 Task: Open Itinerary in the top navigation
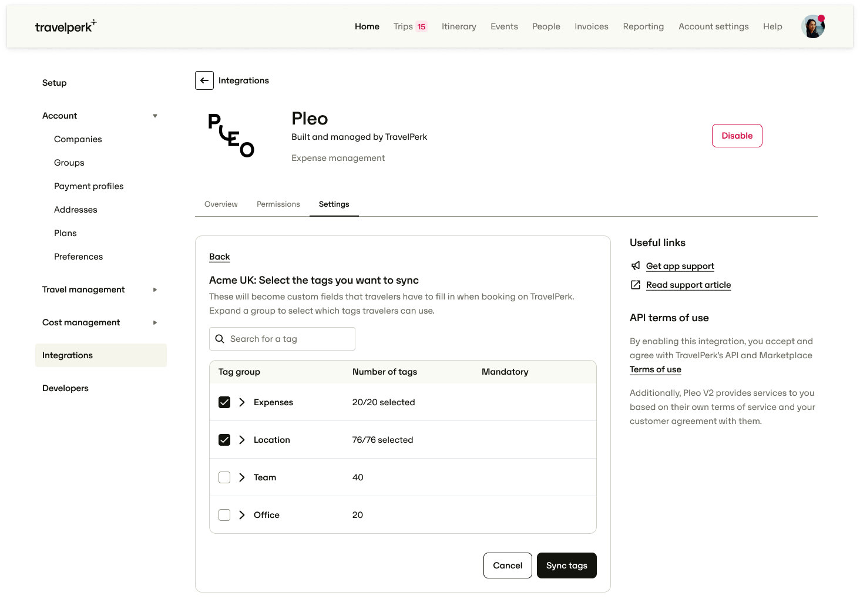click(x=459, y=26)
